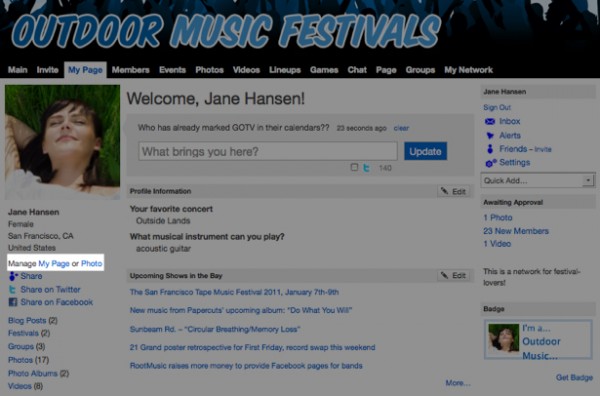Open the Sunbeam Rd. Circular Breathing link
Viewport: 600px width, 396px height.
pyautogui.click(x=215, y=329)
